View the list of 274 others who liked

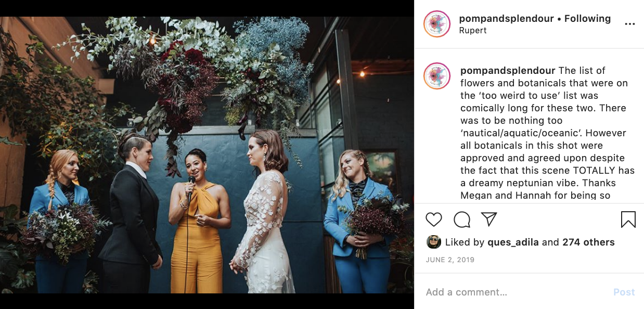[588, 242]
